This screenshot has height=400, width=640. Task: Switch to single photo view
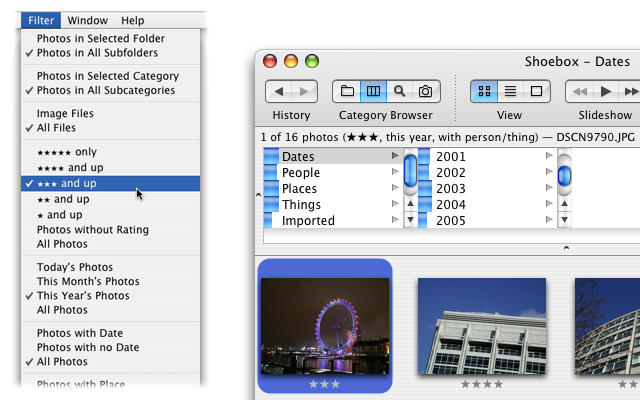tap(536, 92)
